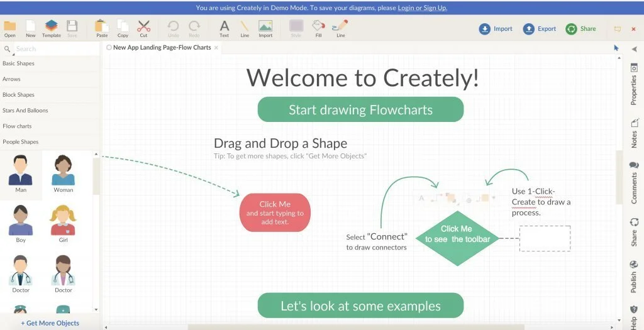Click the Paste clipboard icon
Image resolution: width=644 pixels, height=330 pixels.
click(x=102, y=26)
